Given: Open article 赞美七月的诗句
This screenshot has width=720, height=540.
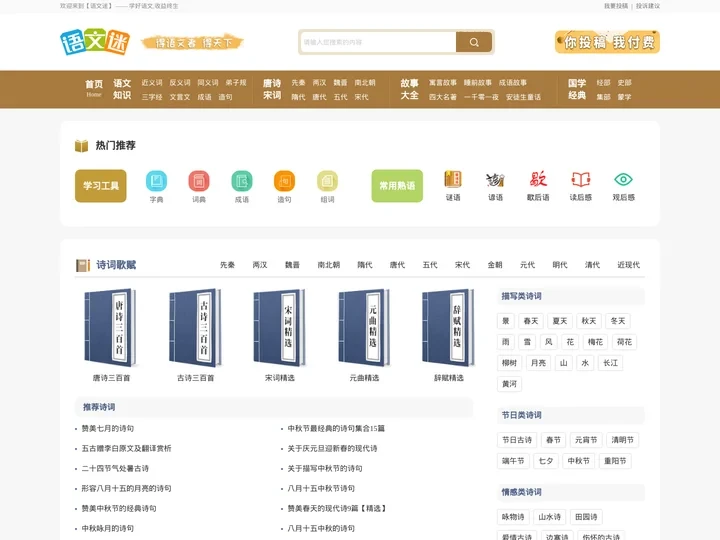Looking at the screenshot, I should [107, 428].
